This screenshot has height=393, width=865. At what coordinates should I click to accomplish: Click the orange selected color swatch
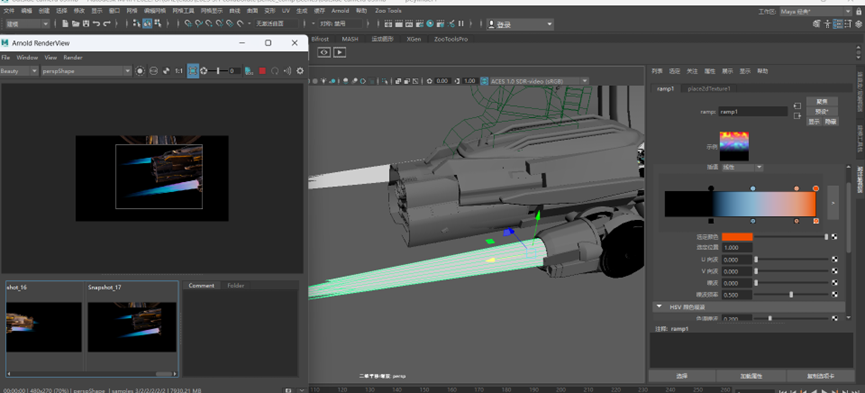[x=737, y=236]
